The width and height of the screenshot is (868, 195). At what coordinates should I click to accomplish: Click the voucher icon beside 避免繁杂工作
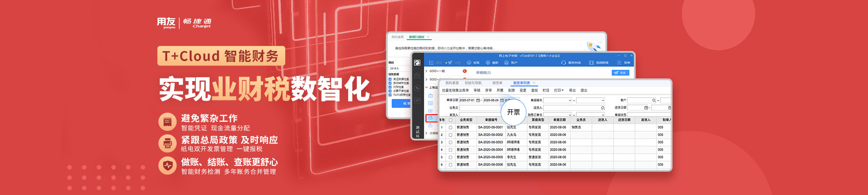168,122
